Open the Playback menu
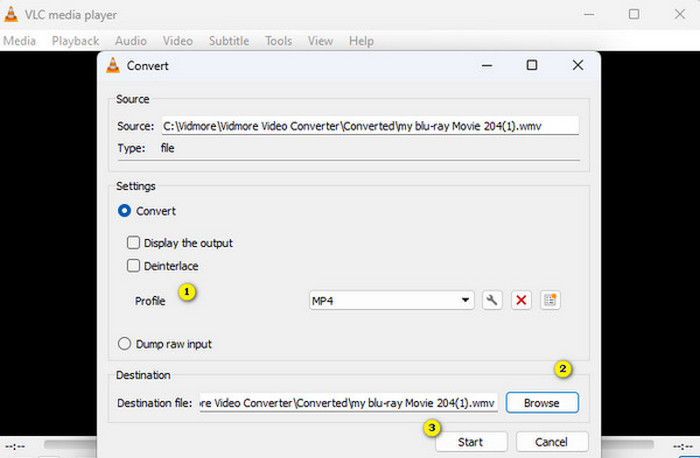The width and height of the screenshot is (700, 458). tap(75, 41)
